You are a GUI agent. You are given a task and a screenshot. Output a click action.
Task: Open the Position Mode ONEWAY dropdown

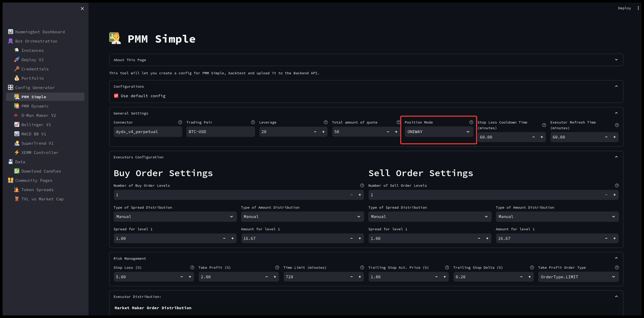(x=439, y=132)
